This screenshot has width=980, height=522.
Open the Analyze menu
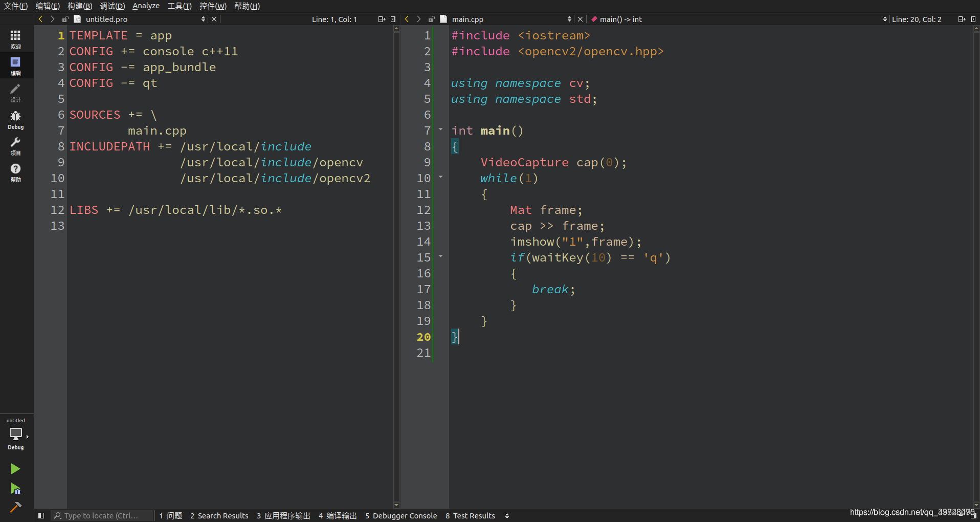(x=146, y=6)
